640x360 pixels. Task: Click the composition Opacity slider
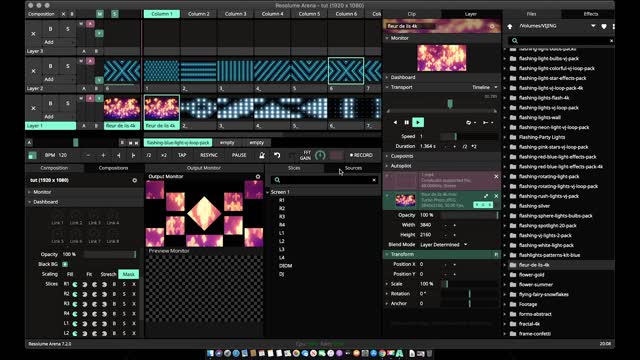(x=110, y=254)
